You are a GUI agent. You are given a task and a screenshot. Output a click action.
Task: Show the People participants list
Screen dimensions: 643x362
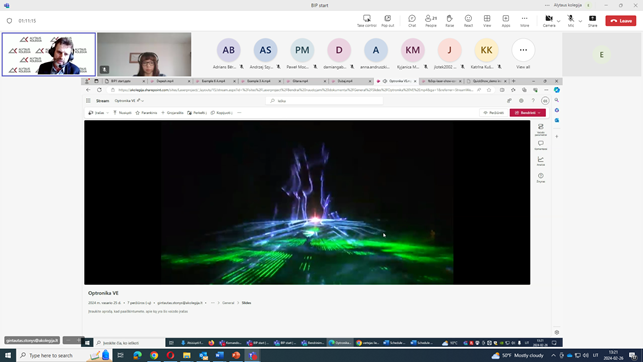point(431,20)
